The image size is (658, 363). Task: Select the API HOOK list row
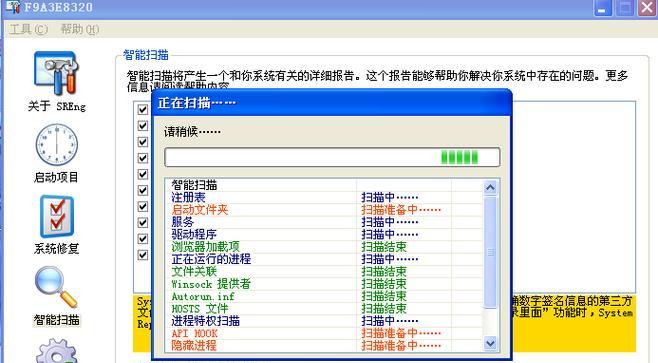[x=324, y=334]
